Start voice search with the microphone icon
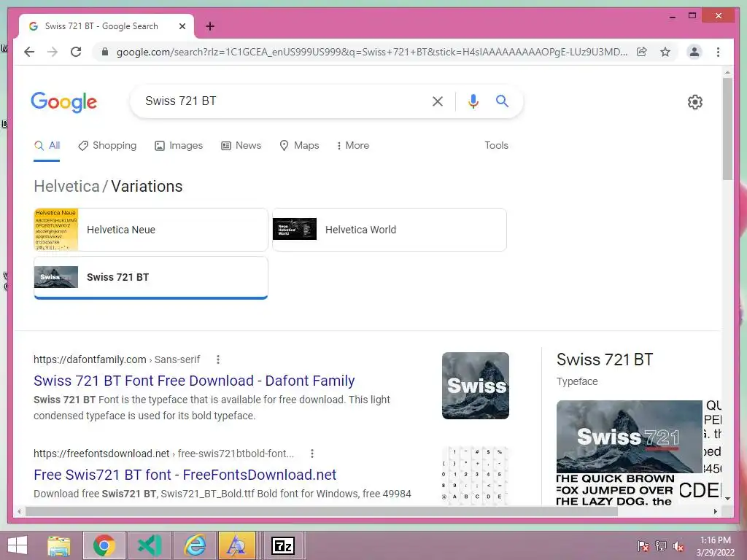 pyautogui.click(x=473, y=101)
